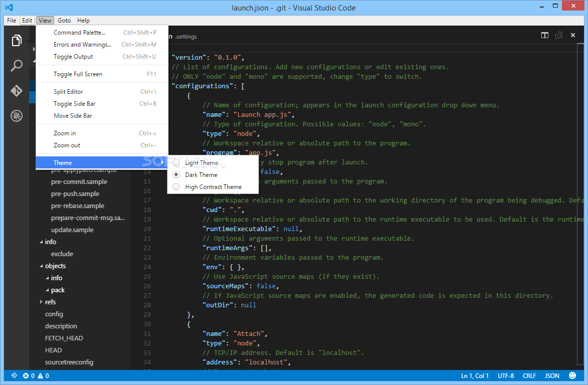Open update.sample file
588x385 pixels.
coord(72,230)
